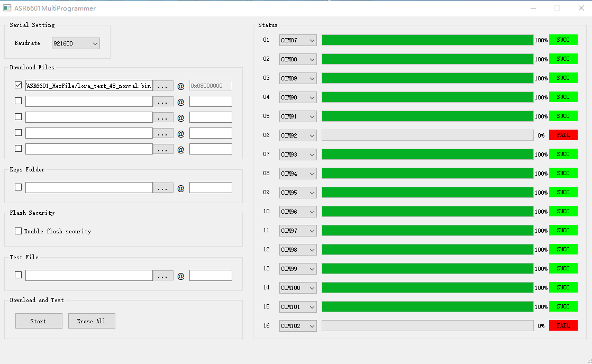Enable flash security checkbox
592x364 pixels.
click(18, 231)
